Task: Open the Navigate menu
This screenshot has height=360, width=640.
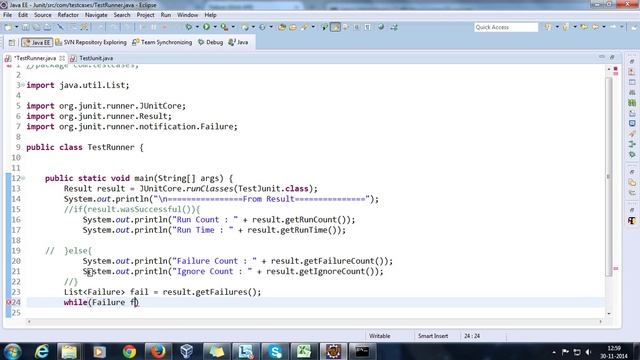Action: (x=96, y=15)
